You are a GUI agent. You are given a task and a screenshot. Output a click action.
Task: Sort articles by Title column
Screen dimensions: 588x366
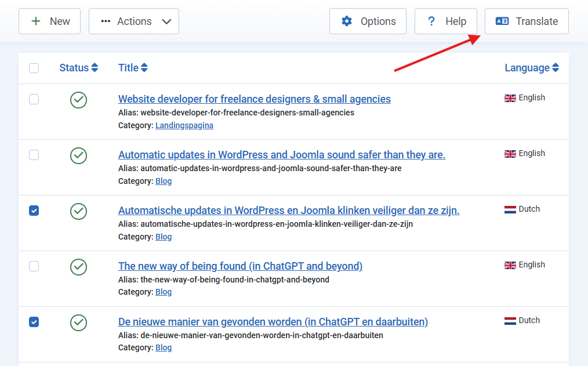(133, 68)
